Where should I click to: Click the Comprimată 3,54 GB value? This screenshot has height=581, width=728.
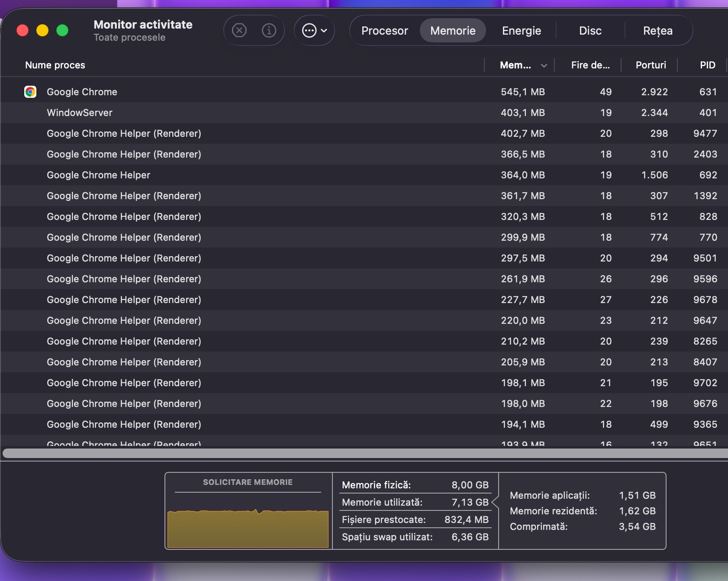tap(637, 526)
